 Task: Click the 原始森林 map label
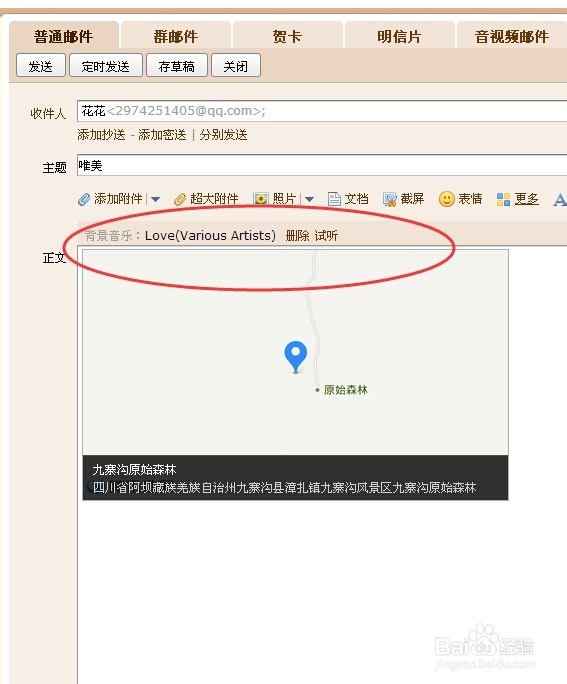[346, 390]
